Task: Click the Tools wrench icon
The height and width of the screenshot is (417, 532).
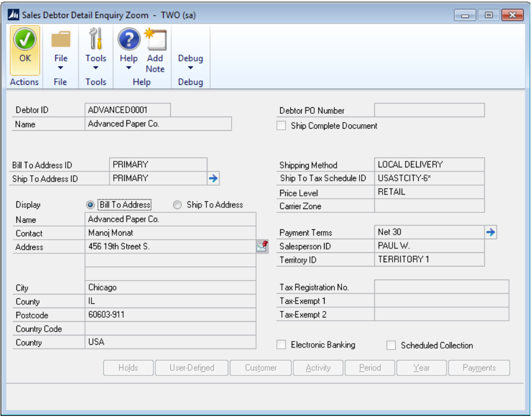Action: click(95, 39)
